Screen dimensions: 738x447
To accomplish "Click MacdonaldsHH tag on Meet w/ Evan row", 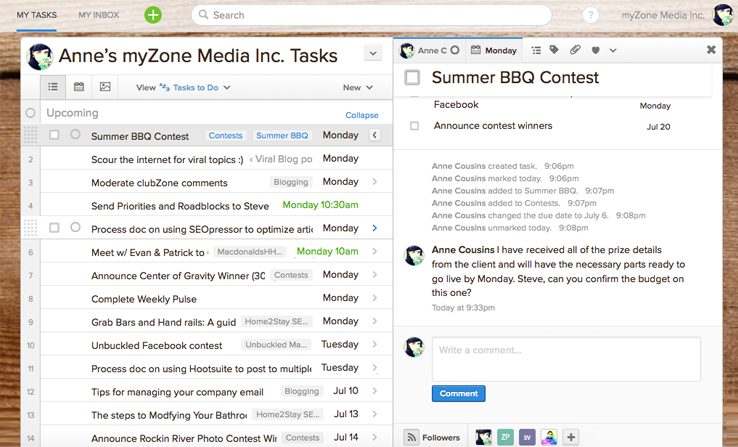I will pyautogui.click(x=250, y=252).
